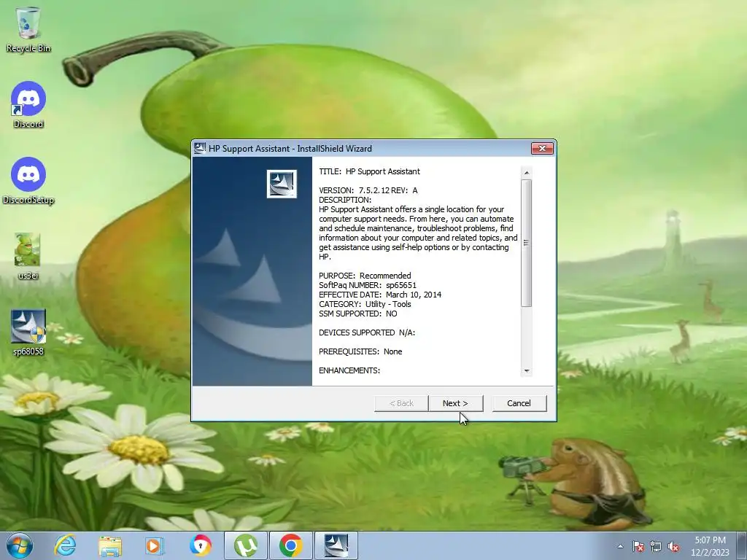Screen dimensions: 747x560
Task: Select the InstallShield Wizard taskbar button
Action: (x=336, y=545)
